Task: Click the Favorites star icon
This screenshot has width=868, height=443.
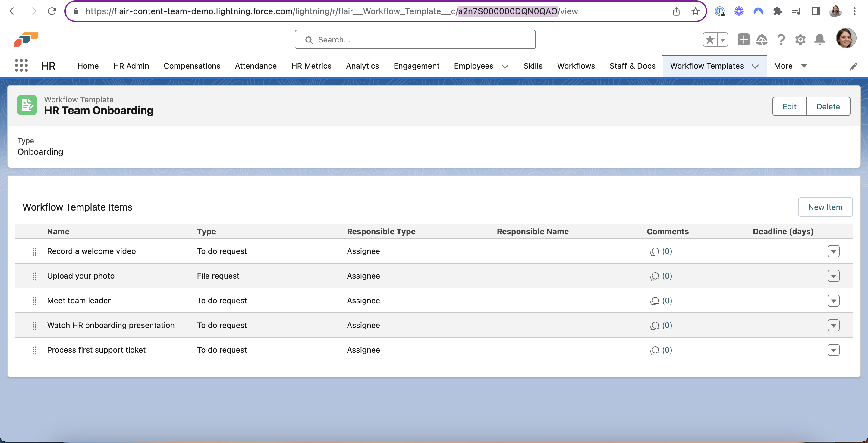Action: [710, 40]
